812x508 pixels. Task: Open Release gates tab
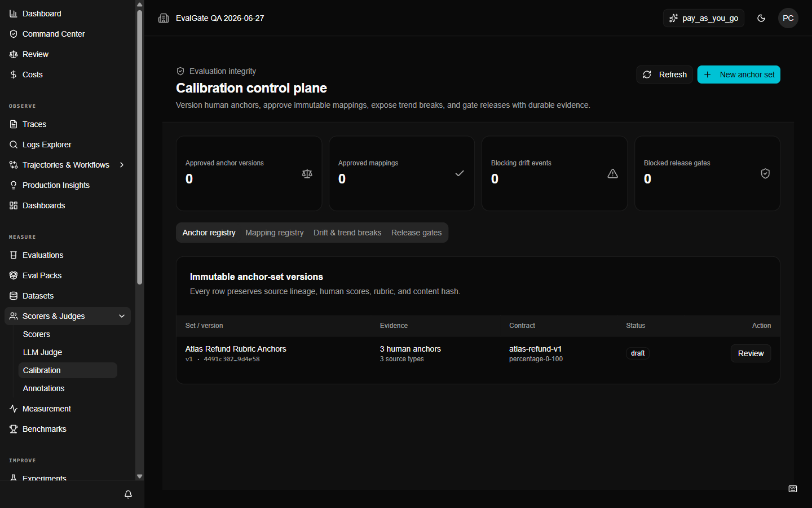416,233
